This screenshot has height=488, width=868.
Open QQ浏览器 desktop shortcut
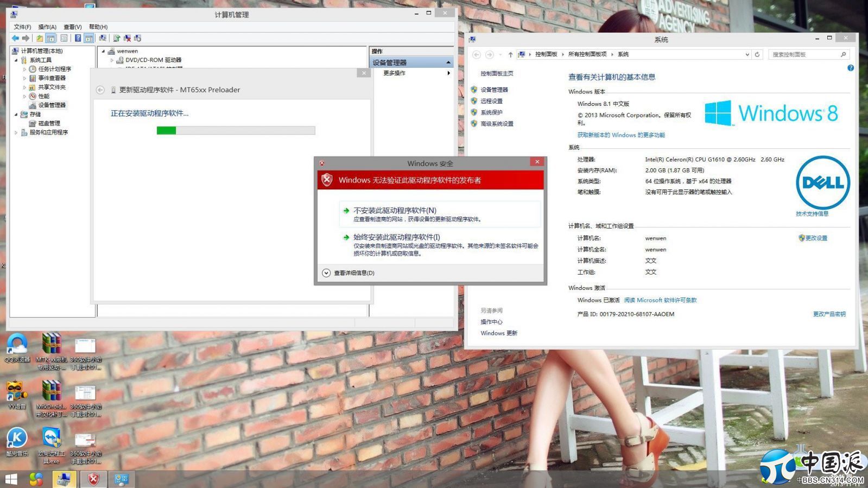(17, 348)
